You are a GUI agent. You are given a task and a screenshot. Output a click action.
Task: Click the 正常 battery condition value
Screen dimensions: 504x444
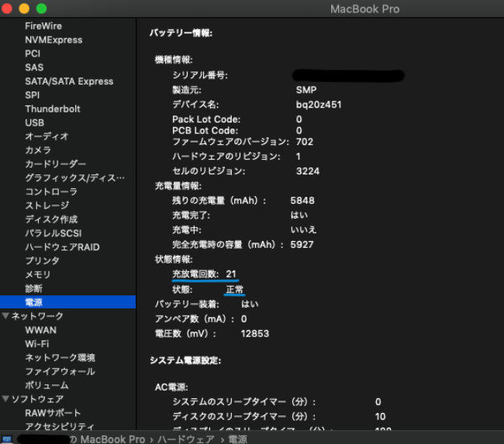point(235,290)
